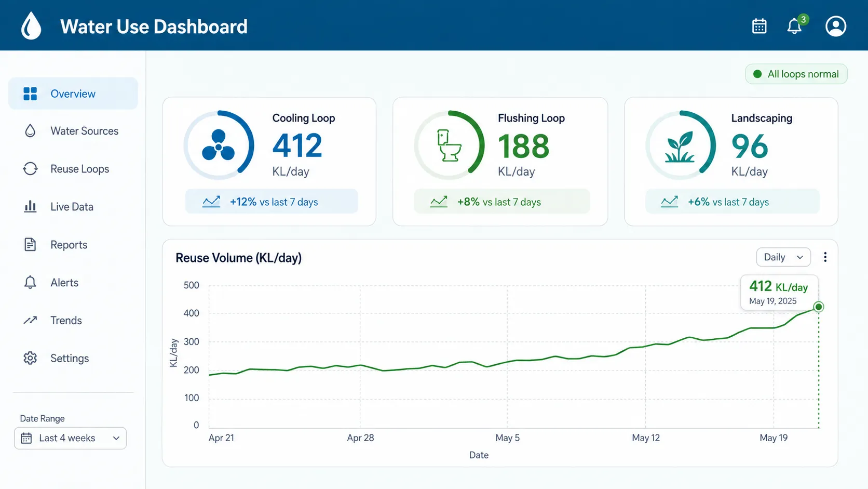This screenshot has width=868, height=489.
Task: Click the Trends arrow icon
Action: point(30,320)
